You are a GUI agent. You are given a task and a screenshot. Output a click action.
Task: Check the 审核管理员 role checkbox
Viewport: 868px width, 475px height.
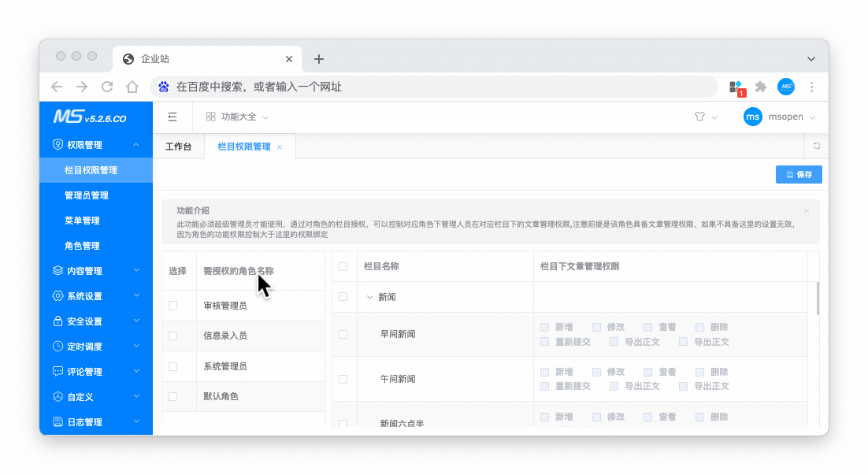coord(173,306)
